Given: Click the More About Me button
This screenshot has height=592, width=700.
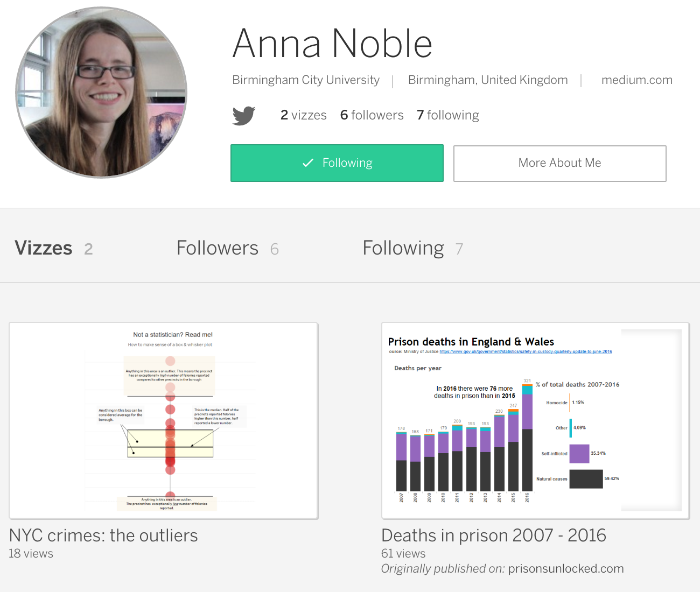Looking at the screenshot, I should point(559,163).
